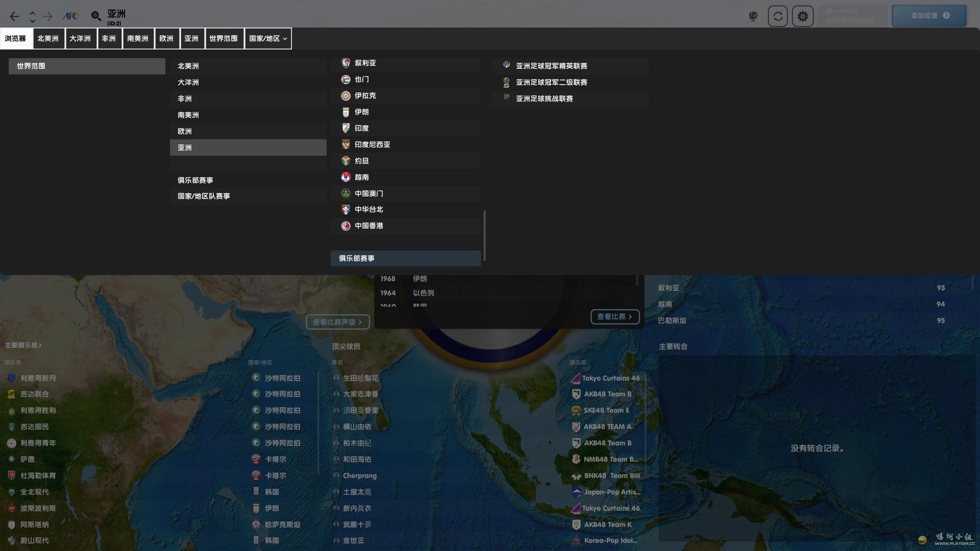Click the 查看比赛声望 button
Screen dimensions: 980x551
[337, 322]
